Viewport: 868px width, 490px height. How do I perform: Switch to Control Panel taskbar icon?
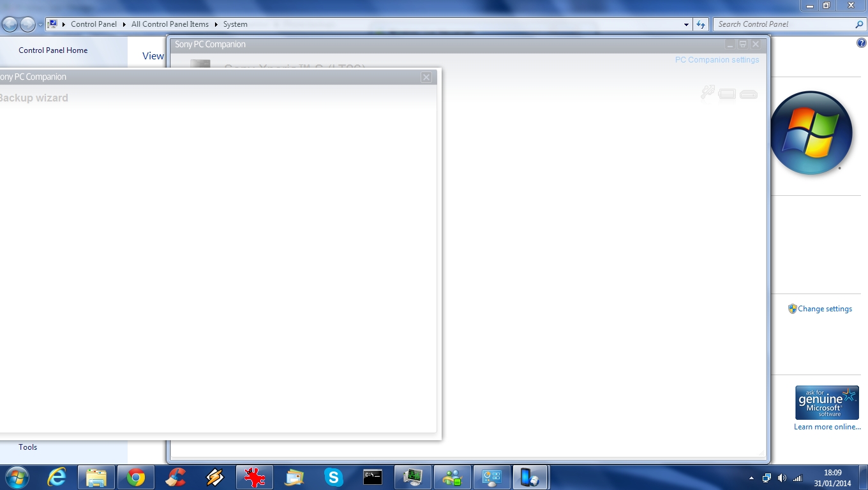[x=492, y=477]
